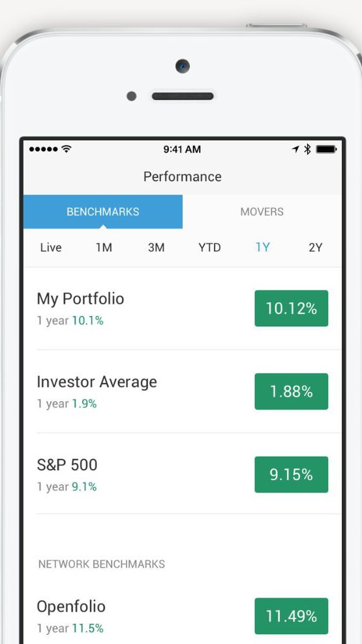Tap the 10.12% My Portfolio badge

(292, 308)
